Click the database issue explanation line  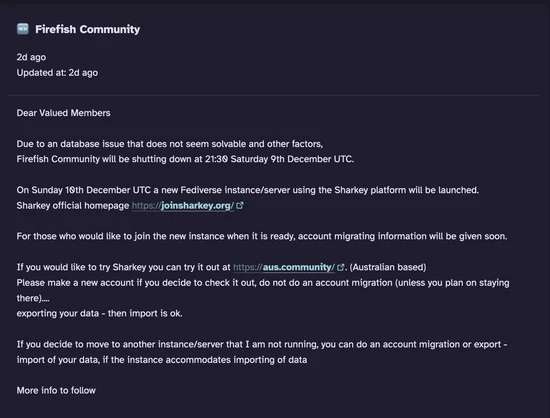click(170, 144)
